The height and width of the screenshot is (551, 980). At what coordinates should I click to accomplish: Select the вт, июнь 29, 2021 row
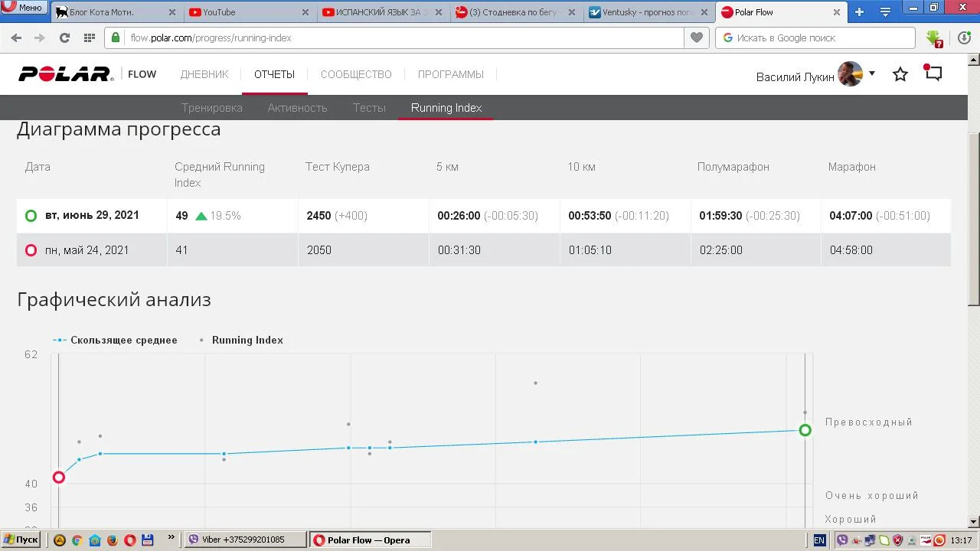pos(484,216)
